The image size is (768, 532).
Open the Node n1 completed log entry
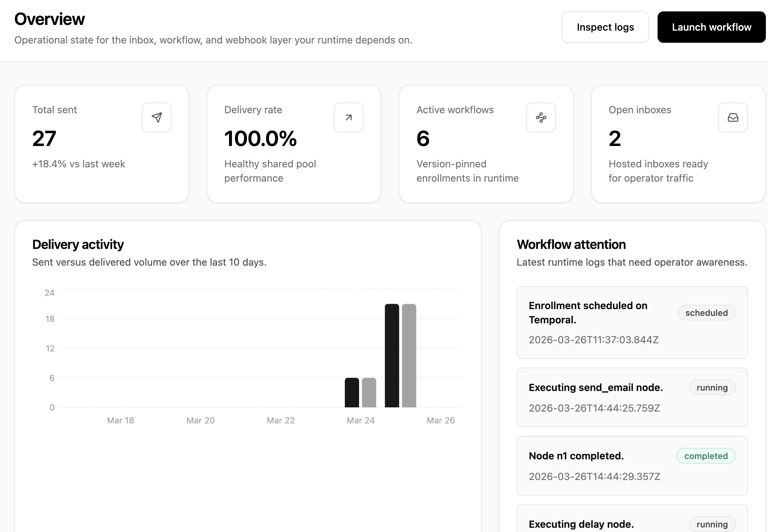(576, 456)
